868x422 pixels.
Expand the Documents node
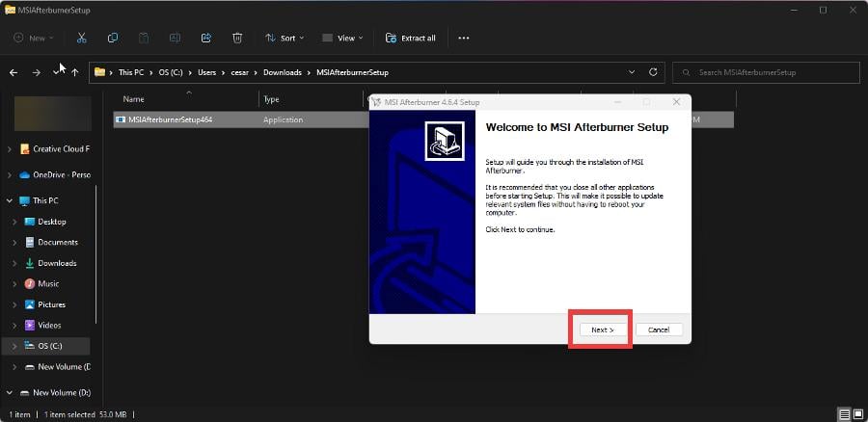coord(14,242)
